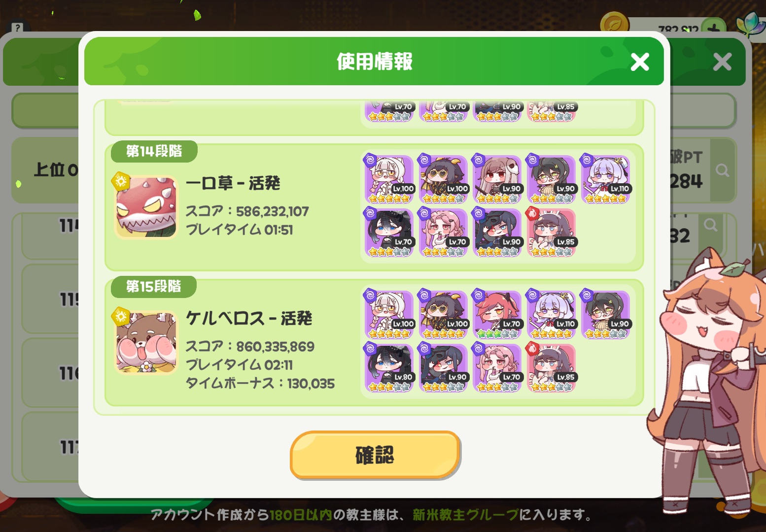Tap the Lv.110 lavender-haired character in stage 15
Viewport: 766px width, 532px height.
click(x=552, y=314)
